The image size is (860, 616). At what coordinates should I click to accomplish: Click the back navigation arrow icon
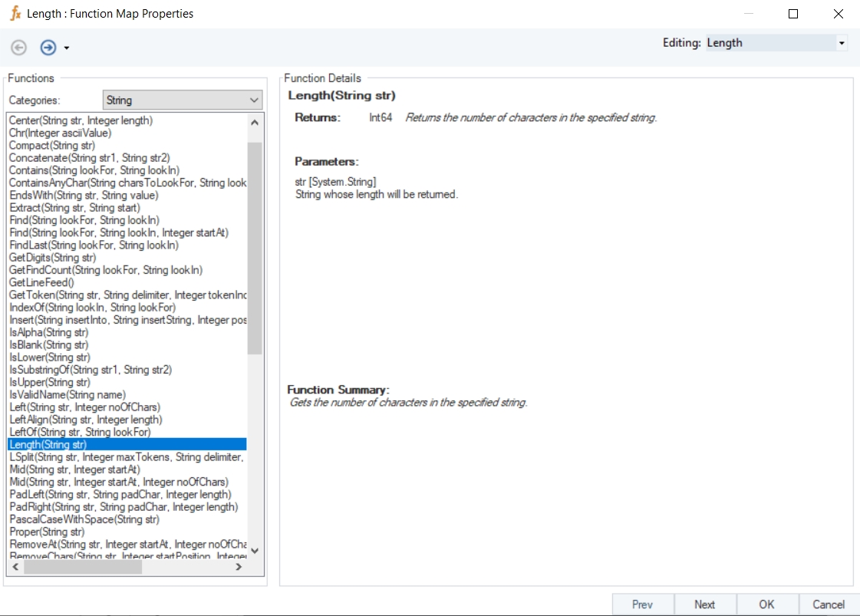19,48
